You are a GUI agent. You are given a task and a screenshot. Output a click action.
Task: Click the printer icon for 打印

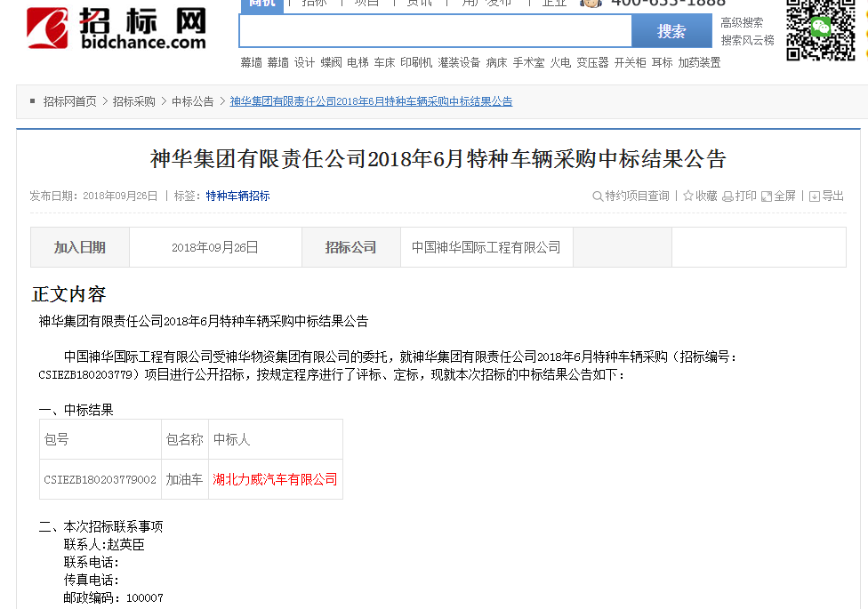click(728, 196)
